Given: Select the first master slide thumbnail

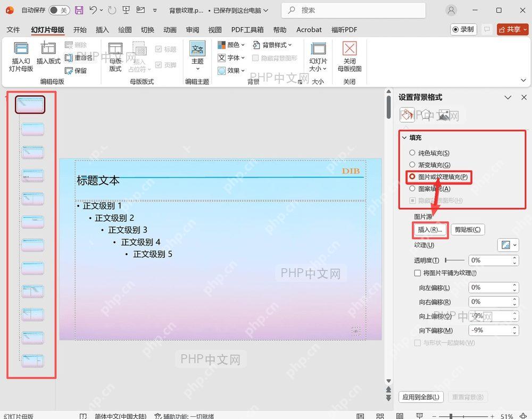Looking at the screenshot, I should click(30, 104).
